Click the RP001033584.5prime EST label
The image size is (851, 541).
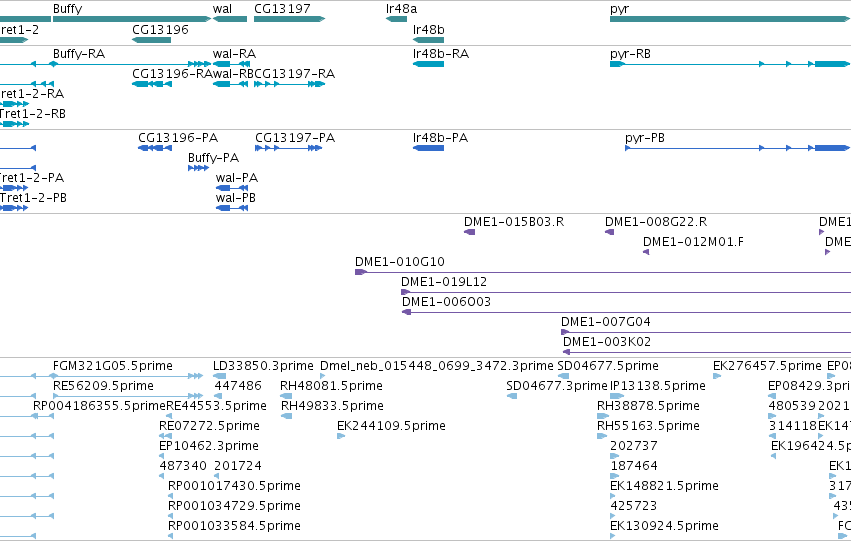click(234, 527)
